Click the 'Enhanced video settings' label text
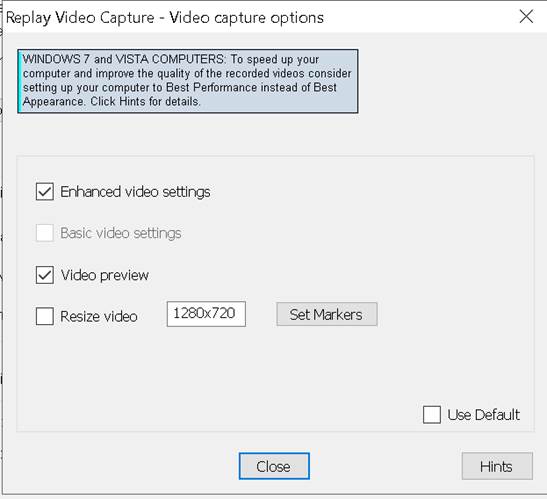The image size is (547, 499). pyautogui.click(x=135, y=192)
